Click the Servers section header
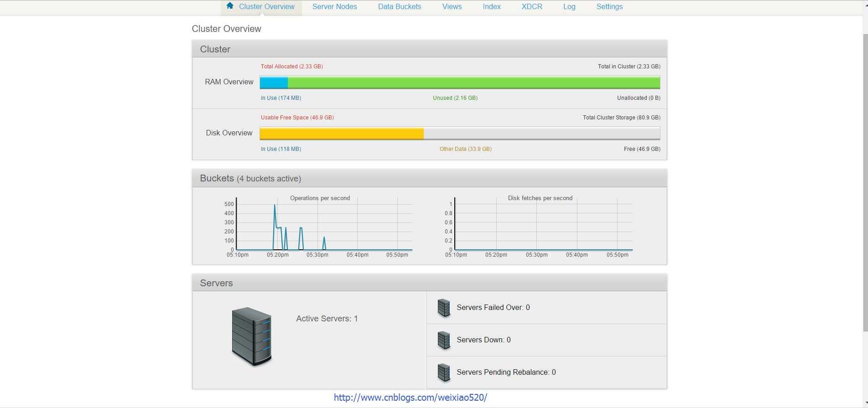The height and width of the screenshot is (408, 868). click(429, 283)
